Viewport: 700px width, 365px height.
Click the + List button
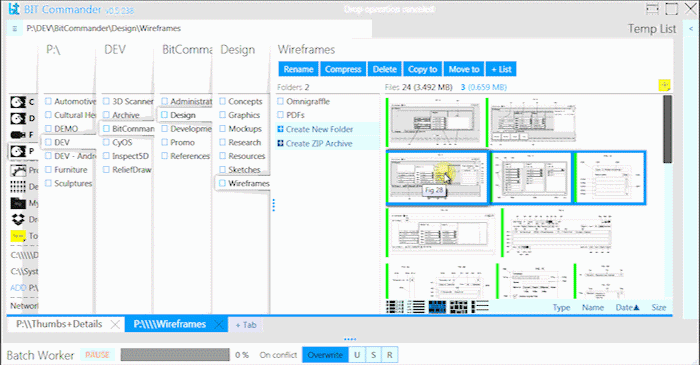pos(501,69)
